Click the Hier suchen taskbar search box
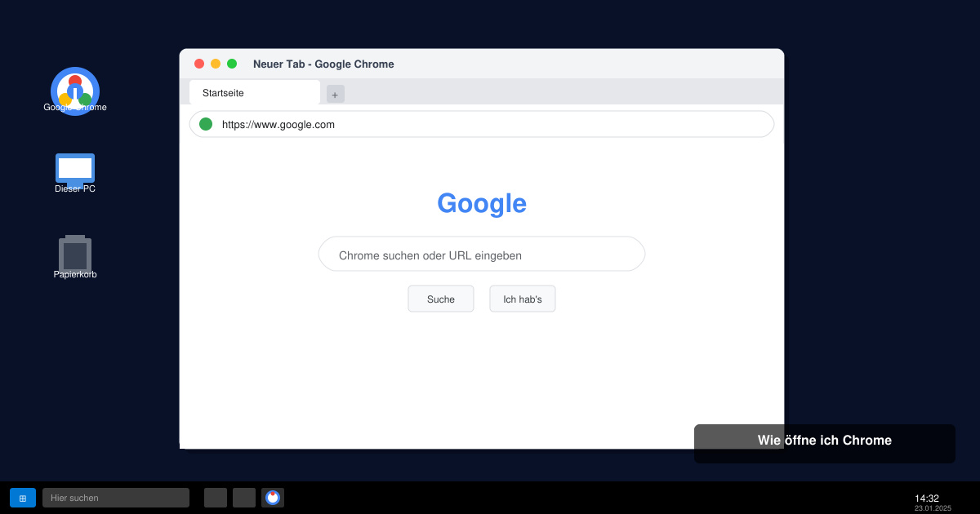The height and width of the screenshot is (514, 980). coord(116,498)
